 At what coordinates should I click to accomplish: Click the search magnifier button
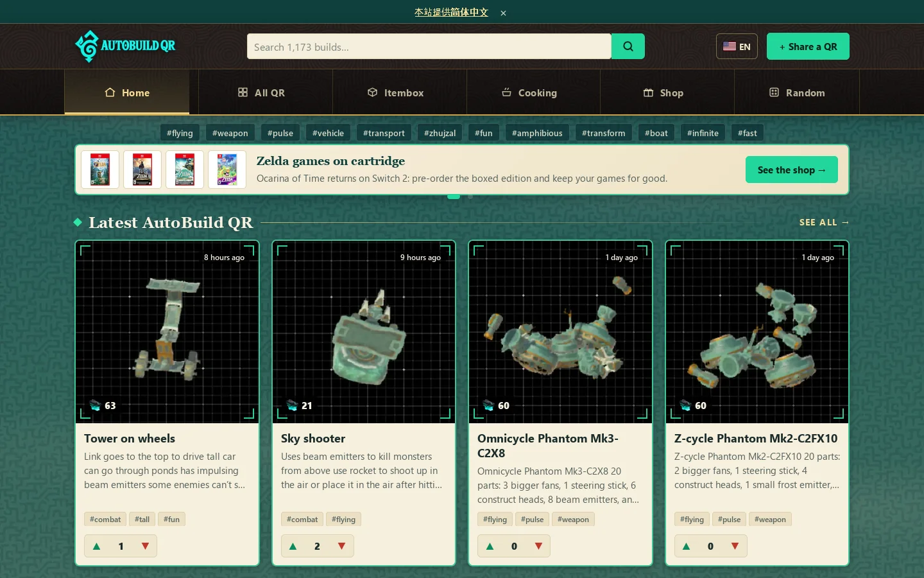tap(628, 46)
